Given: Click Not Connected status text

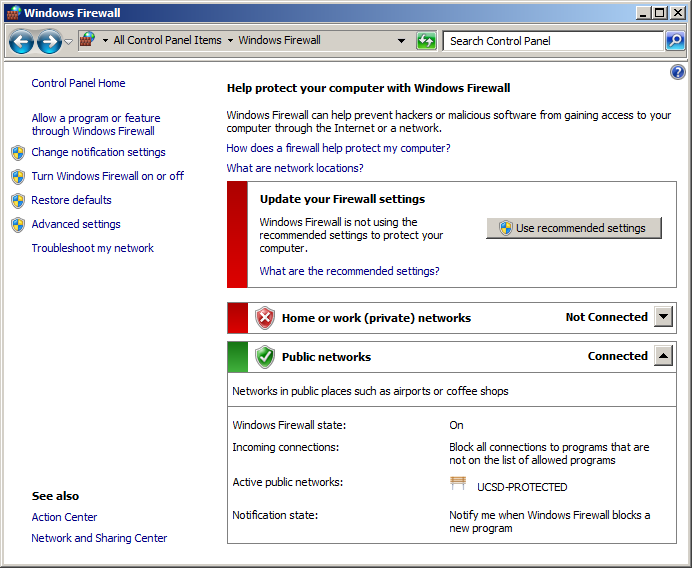Looking at the screenshot, I should tap(606, 317).
